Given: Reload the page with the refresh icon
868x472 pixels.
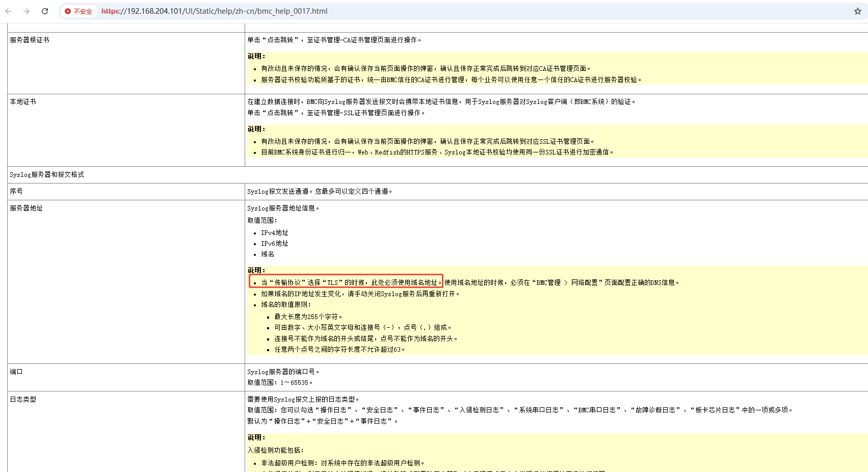Looking at the screenshot, I should [45, 11].
